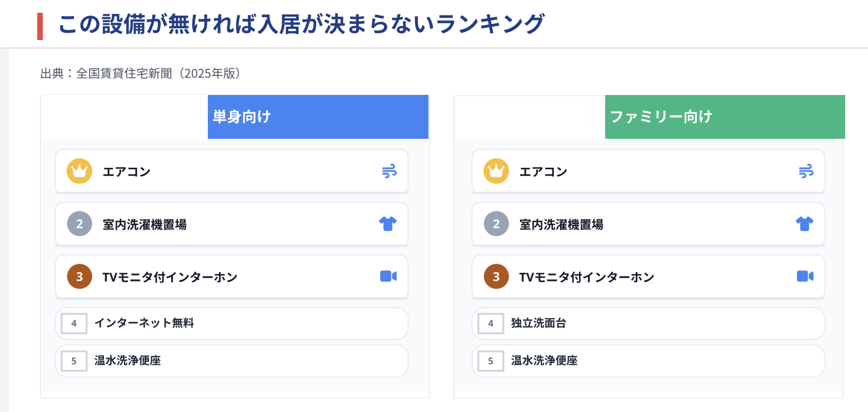868x412 pixels.
Task: Click single-person 温水洗浄便座 row
Action: click(x=231, y=361)
